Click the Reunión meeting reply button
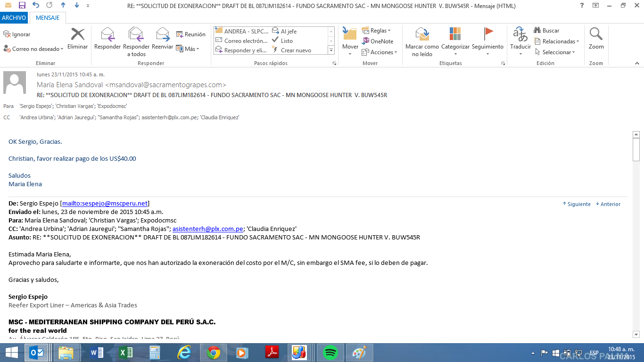This screenshot has height=362, width=644. tap(191, 34)
